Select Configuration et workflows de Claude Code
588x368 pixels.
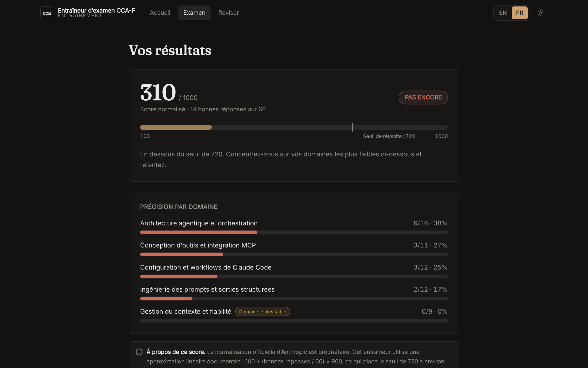coord(294,271)
